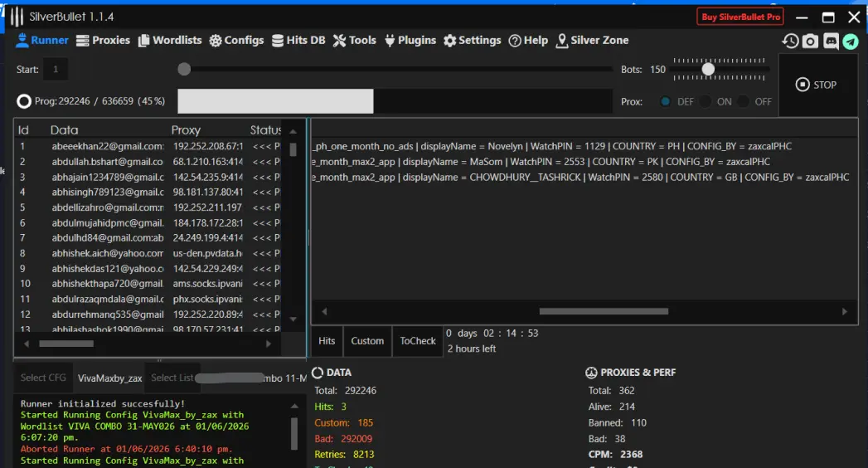Select row abeeekhan22@gmail.com
Image resolution: width=868 pixels, height=468 pixels.
148,146
